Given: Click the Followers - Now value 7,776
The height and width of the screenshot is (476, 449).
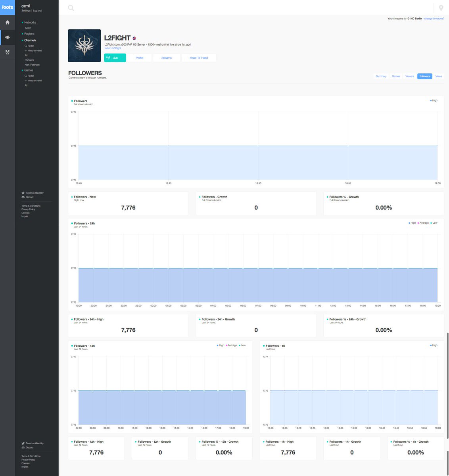Looking at the screenshot, I should (x=128, y=208).
